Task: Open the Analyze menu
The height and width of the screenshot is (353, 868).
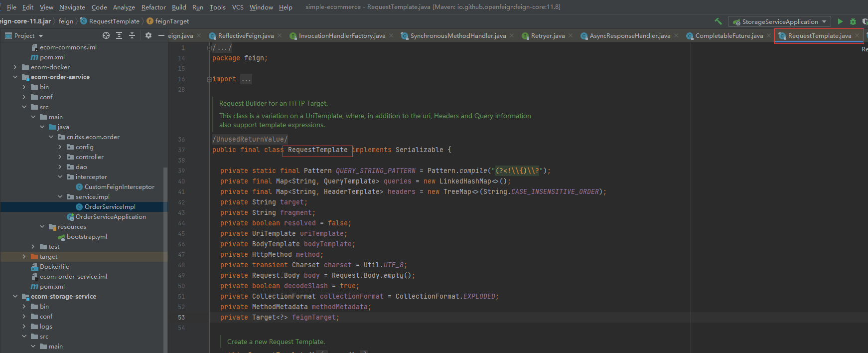Action: (x=124, y=7)
